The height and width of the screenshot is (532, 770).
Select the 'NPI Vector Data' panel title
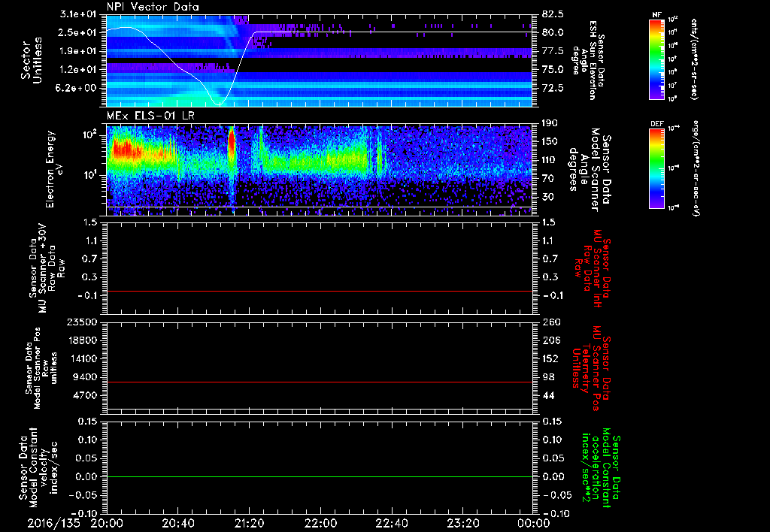pos(153,7)
